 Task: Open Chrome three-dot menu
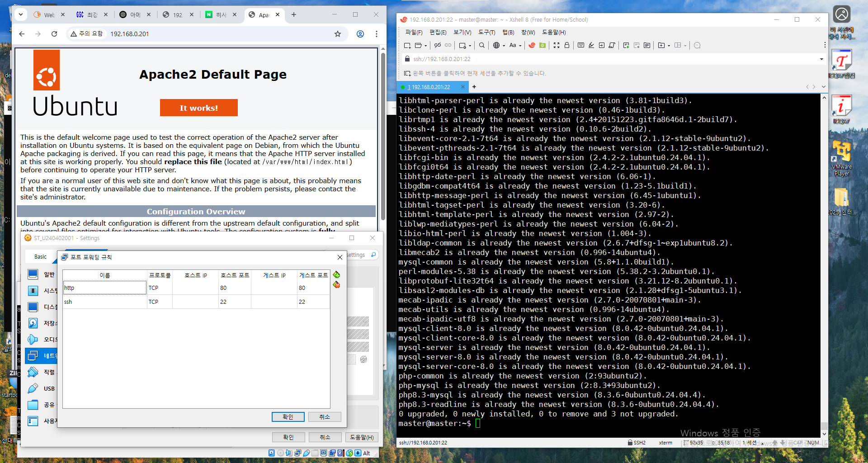[x=377, y=34]
